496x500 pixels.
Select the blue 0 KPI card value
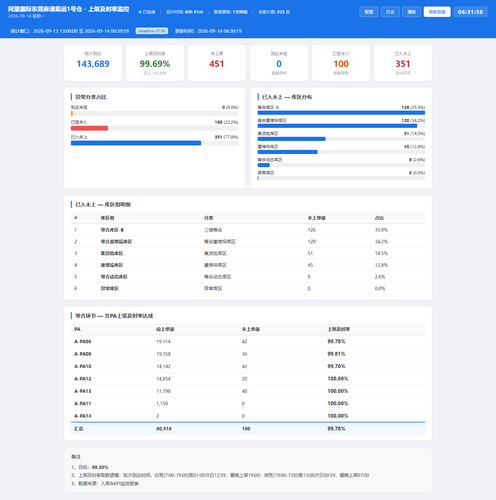(279, 64)
